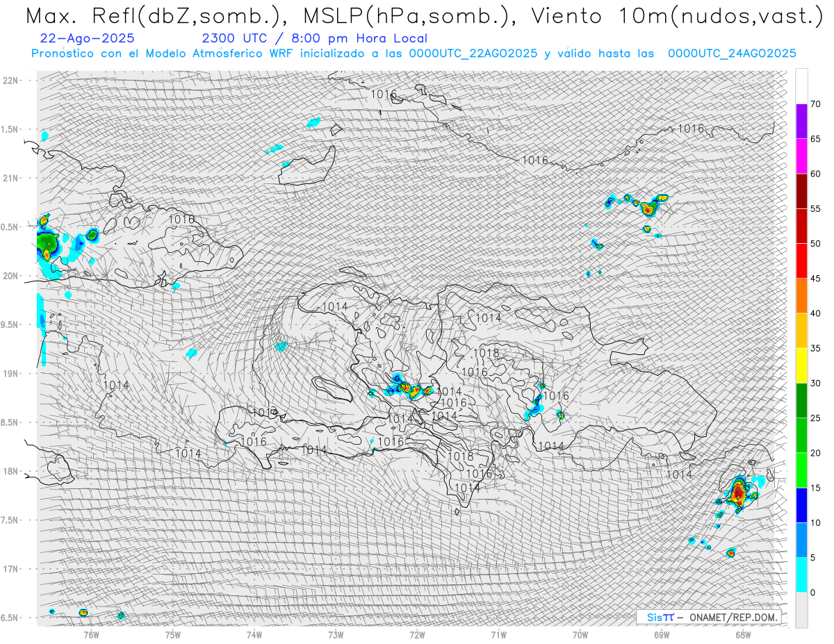834x644 pixels.
Task: Click the grey below-zero color bar segment
Action: (801, 610)
